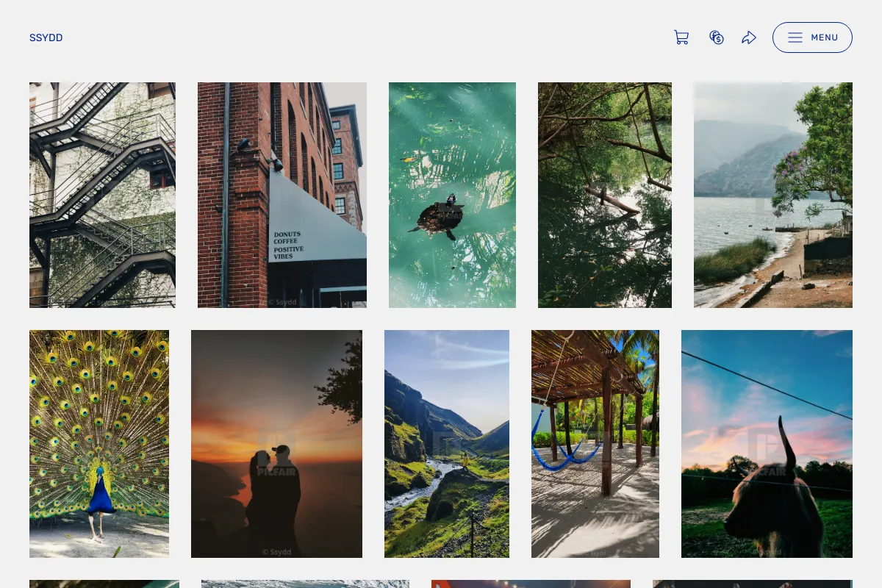Open the partially visible ocean waves photo
This screenshot has width=882, height=588.
[x=305, y=584]
